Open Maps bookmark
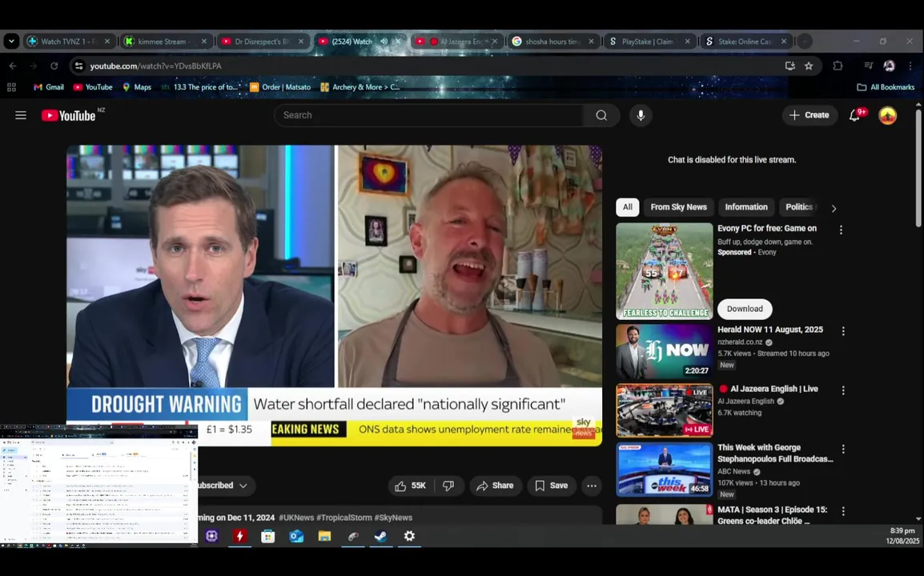Viewport: 924px width, 576px height. 136,87
